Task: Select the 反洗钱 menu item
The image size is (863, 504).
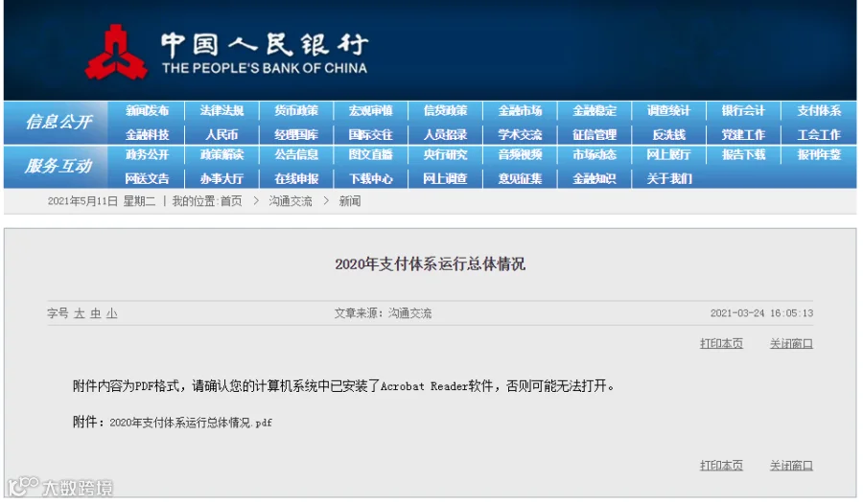Action: [x=669, y=135]
